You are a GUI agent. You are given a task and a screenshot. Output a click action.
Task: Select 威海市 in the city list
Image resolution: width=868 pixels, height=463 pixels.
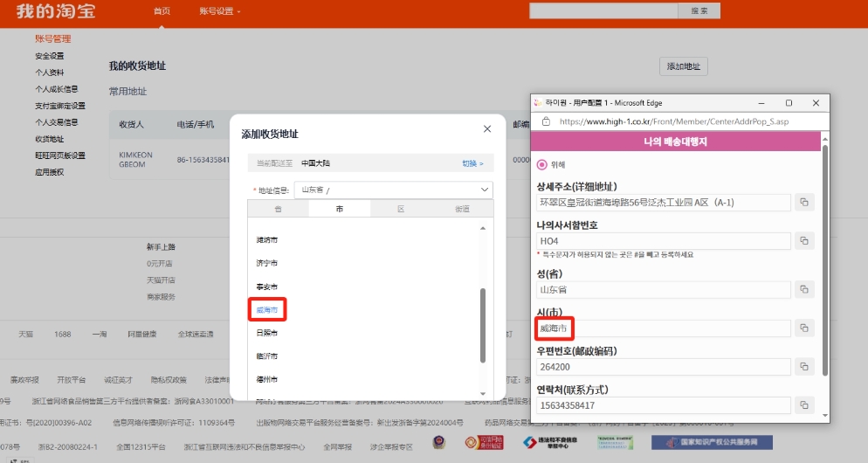(267, 310)
